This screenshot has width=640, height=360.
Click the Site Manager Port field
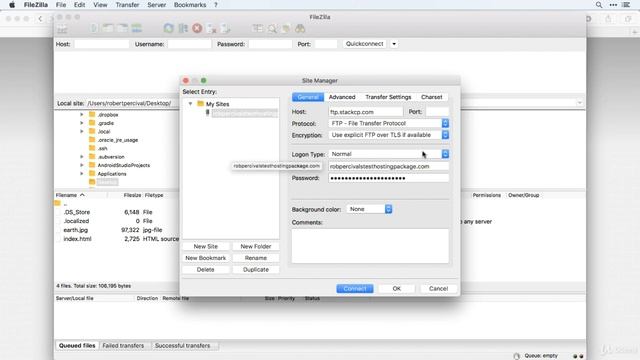click(437, 112)
